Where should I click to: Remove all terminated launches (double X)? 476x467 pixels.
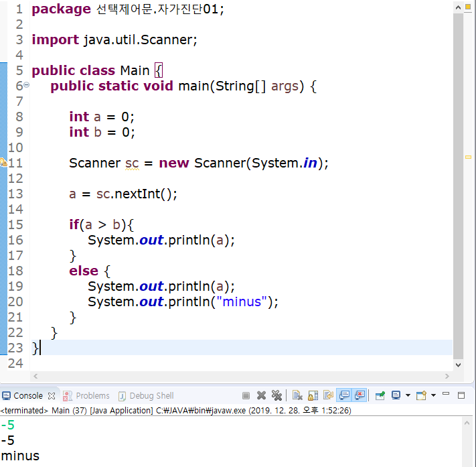276,395
